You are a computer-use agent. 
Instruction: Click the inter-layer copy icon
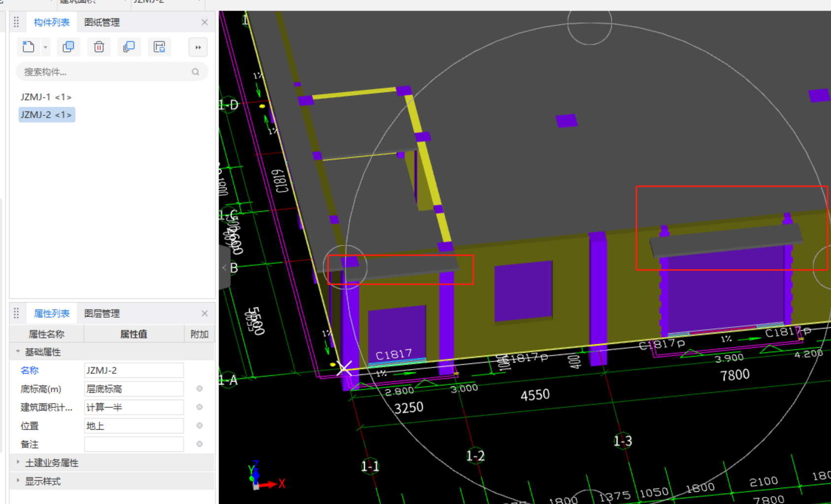point(129,47)
